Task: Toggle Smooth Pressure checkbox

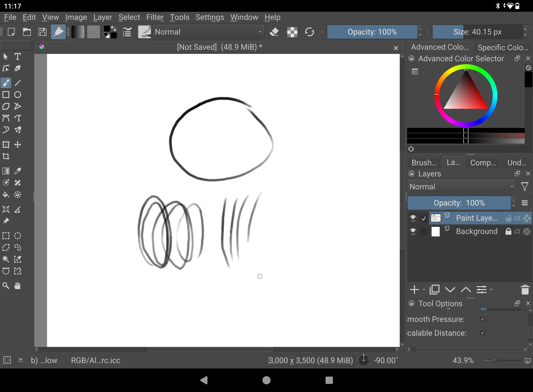Action: pyautogui.click(x=483, y=319)
